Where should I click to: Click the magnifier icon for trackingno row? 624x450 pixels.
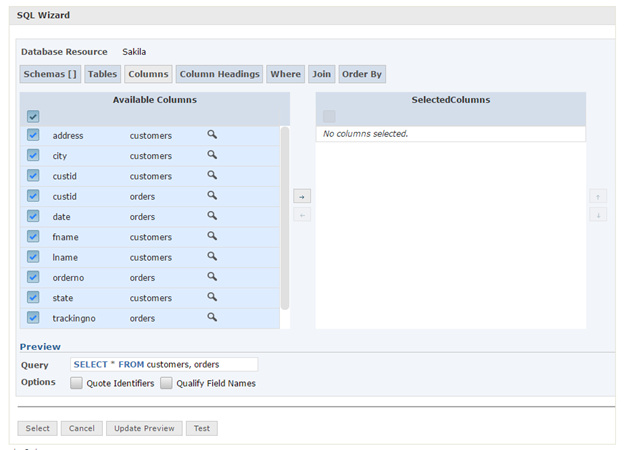pyautogui.click(x=212, y=317)
